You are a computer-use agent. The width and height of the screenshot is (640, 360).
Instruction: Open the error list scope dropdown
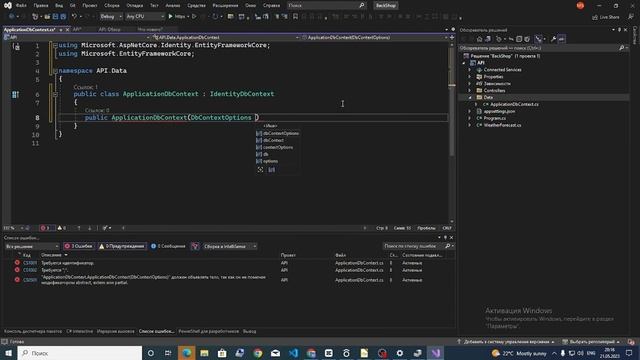click(x=32, y=246)
